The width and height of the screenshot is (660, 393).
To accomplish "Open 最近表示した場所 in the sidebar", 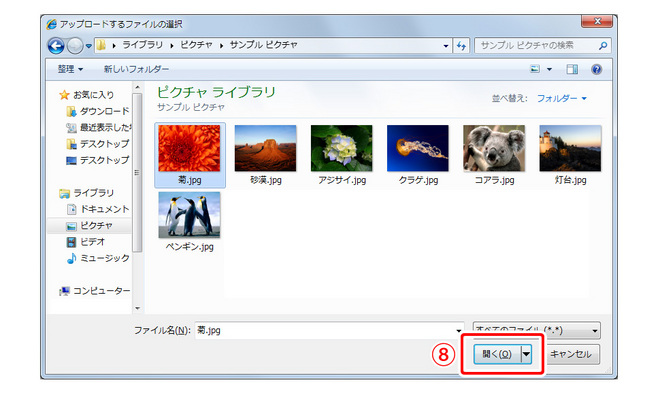I will 99,127.
